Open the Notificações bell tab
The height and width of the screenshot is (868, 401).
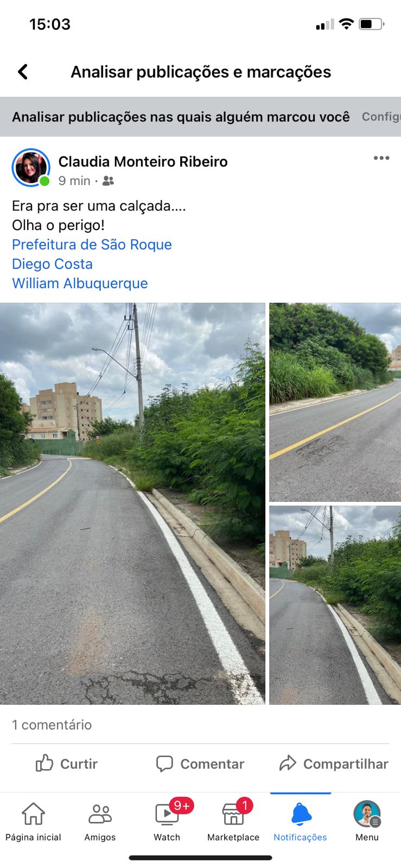pos(300,821)
